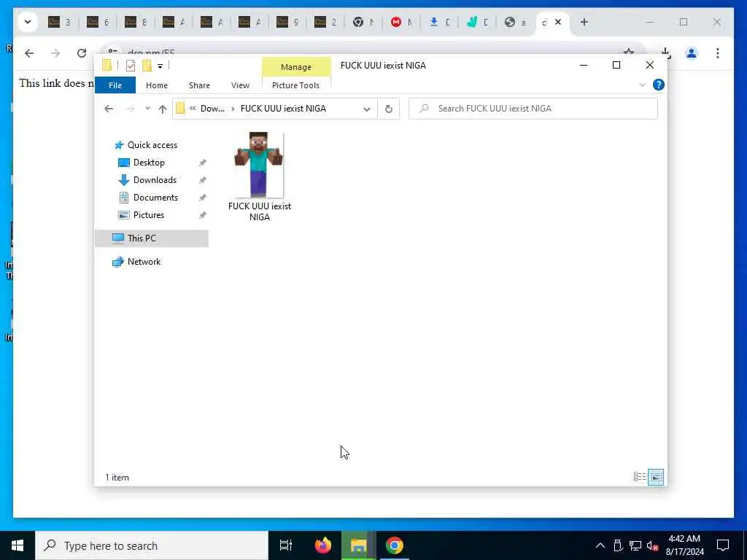Image resolution: width=747 pixels, height=560 pixels.
Task: Open Firefox from the taskbar
Action: pos(323,545)
